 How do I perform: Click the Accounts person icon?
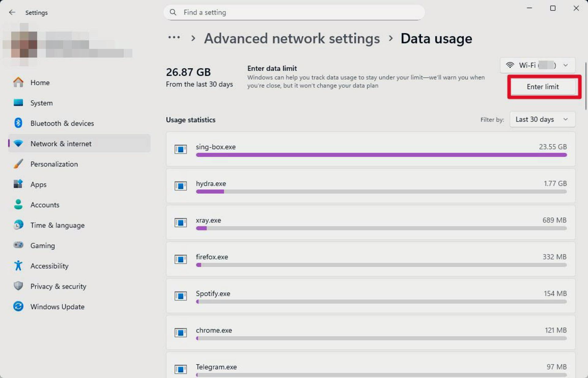pyautogui.click(x=18, y=205)
